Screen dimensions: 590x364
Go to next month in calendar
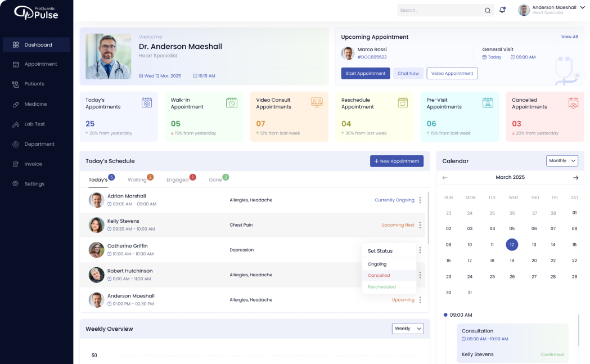click(575, 178)
